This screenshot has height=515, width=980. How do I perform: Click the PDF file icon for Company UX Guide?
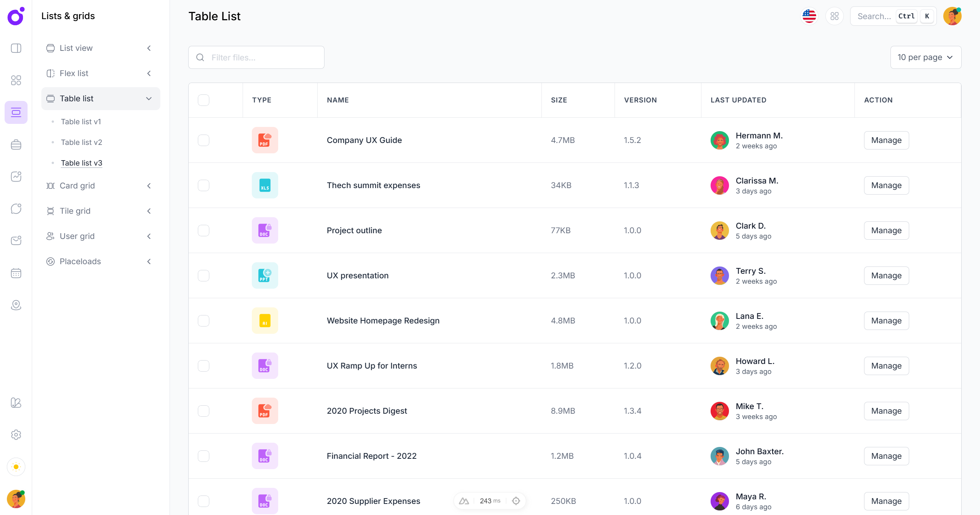(x=264, y=140)
